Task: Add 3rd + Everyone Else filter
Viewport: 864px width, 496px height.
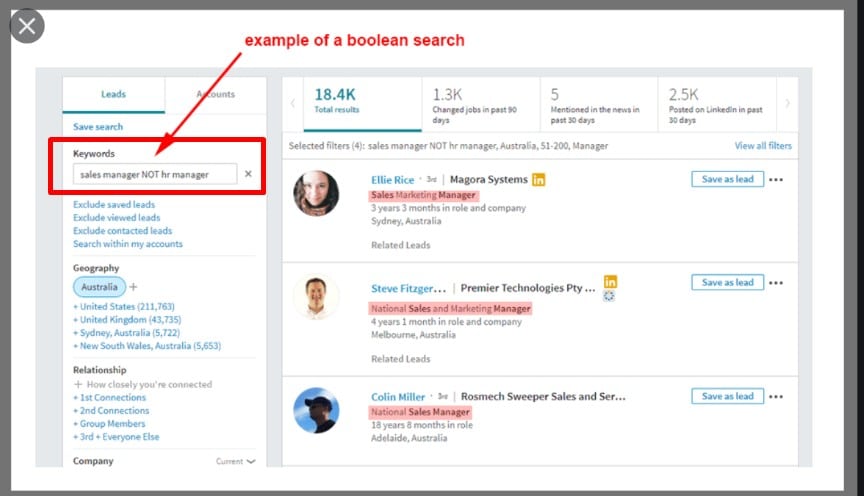Action: click(x=116, y=437)
